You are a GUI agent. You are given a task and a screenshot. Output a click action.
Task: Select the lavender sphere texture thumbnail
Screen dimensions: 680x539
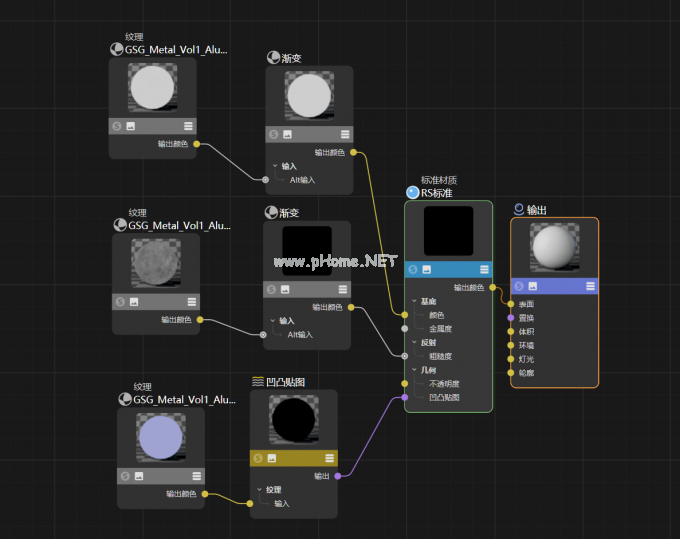161,438
